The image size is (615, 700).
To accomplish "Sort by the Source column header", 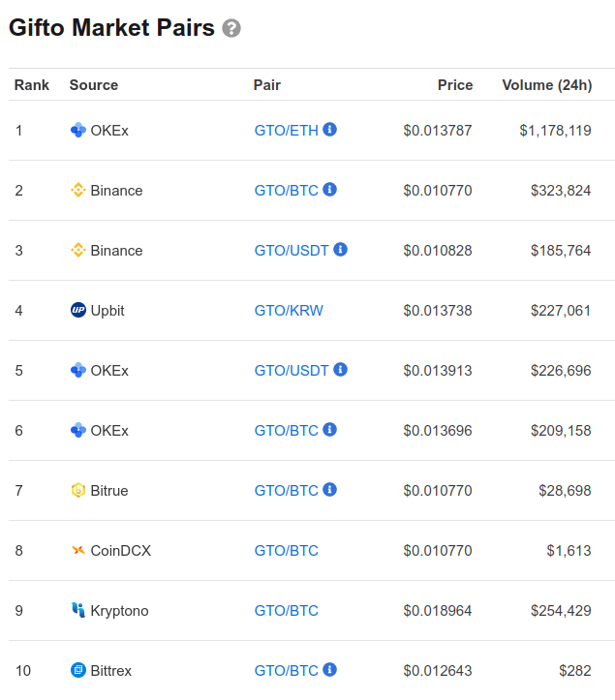I will pyautogui.click(x=94, y=85).
